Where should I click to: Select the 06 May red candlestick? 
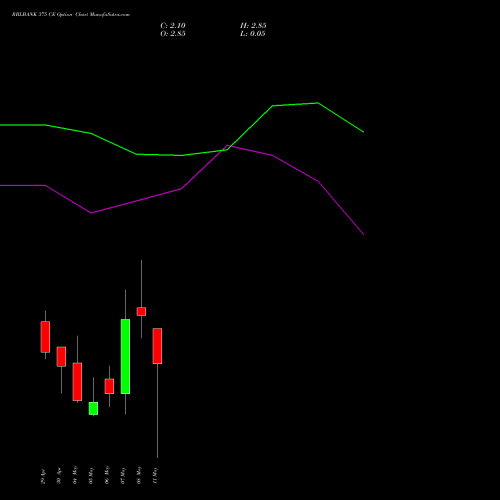[x=109, y=386]
